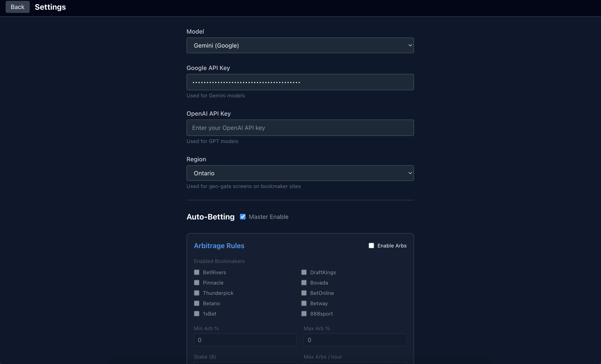Set value in Max Arb % field
This screenshot has width=601, height=364.
point(355,340)
